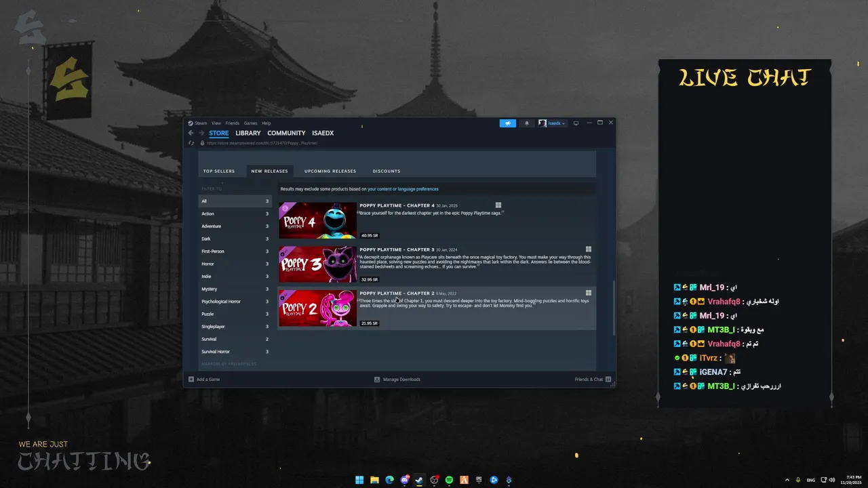Filter results by Psychological Horror
The image size is (868, 488).
(235, 302)
